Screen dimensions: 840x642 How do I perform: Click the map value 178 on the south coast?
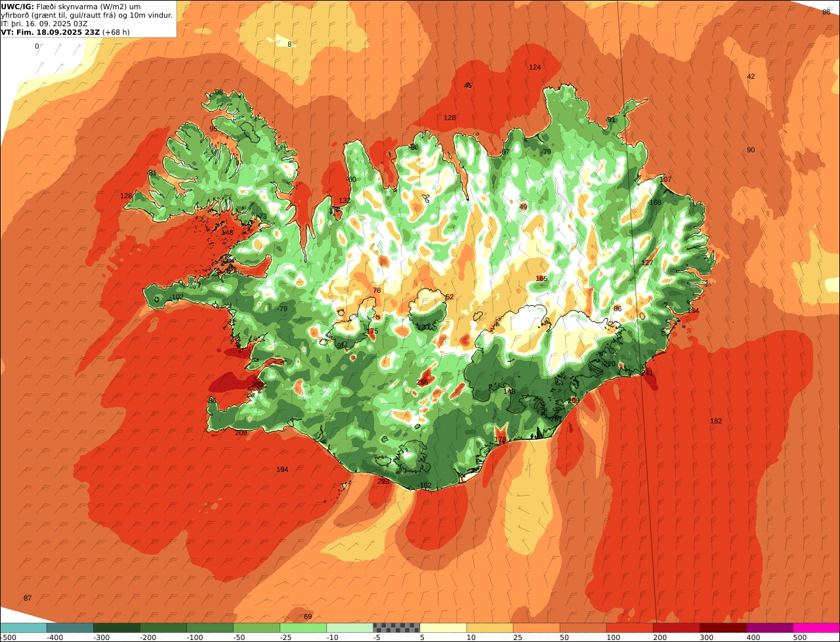[500, 440]
